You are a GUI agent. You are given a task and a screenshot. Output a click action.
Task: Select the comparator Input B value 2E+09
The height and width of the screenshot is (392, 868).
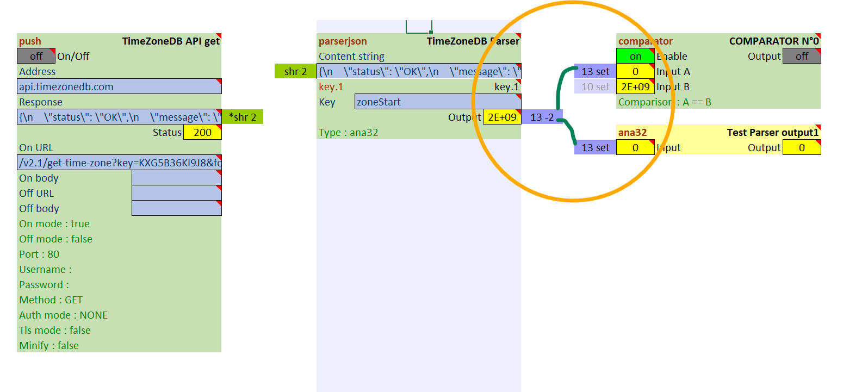click(x=635, y=86)
